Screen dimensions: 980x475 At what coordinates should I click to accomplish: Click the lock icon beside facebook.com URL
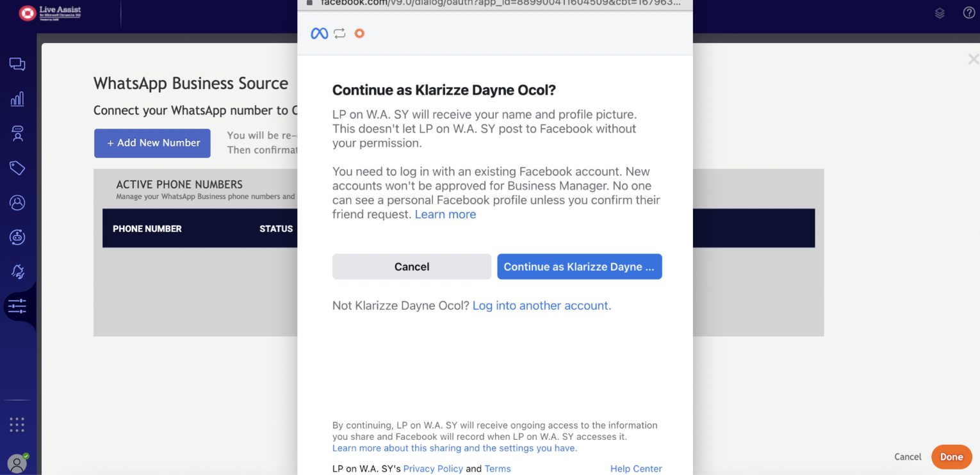click(310, 3)
